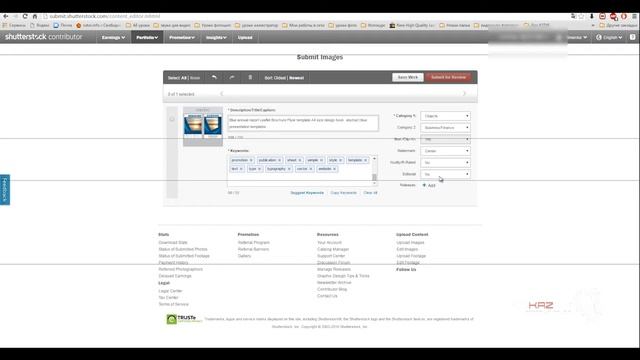This screenshot has width=640, height=360.
Task: Open the Support Center footer link
Action: [x=331, y=256]
